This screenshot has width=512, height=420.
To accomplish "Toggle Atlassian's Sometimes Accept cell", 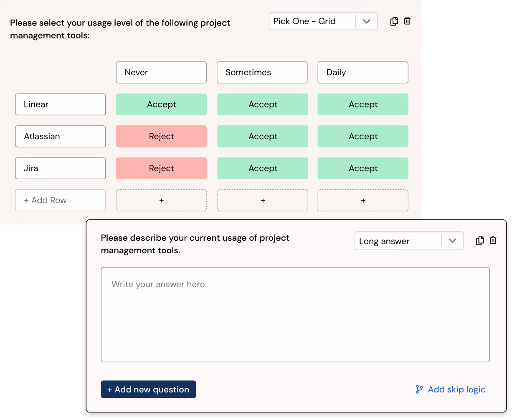I will point(262,136).
